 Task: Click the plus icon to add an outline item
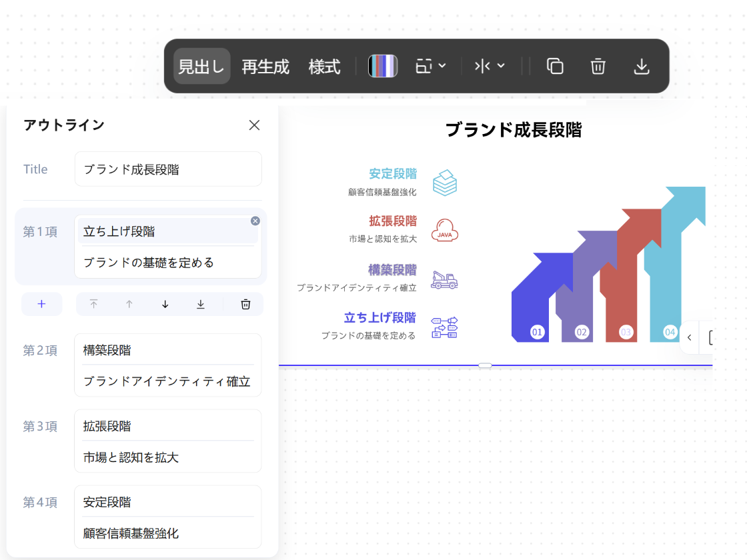pos(41,304)
